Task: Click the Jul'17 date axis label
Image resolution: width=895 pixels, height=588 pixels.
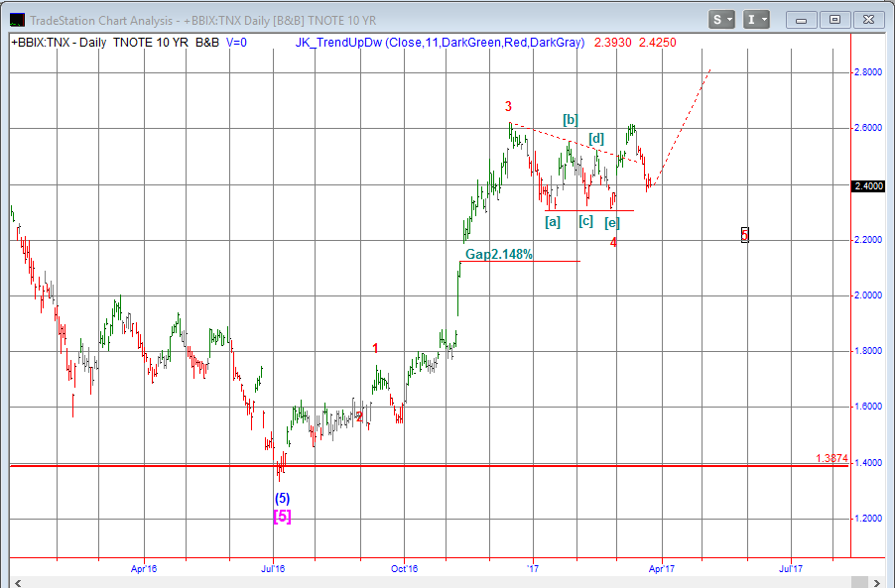Action: (x=791, y=568)
